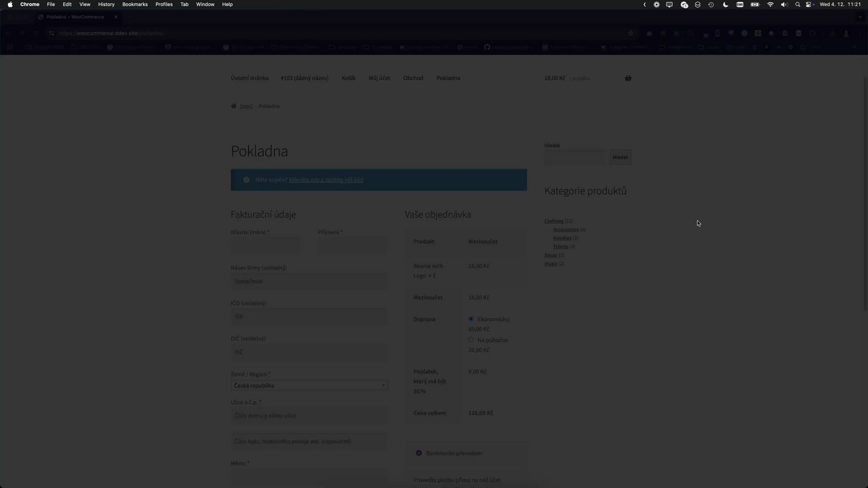This screenshot has width=868, height=488.
Task: Open the Accessories category
Action: 566,229
